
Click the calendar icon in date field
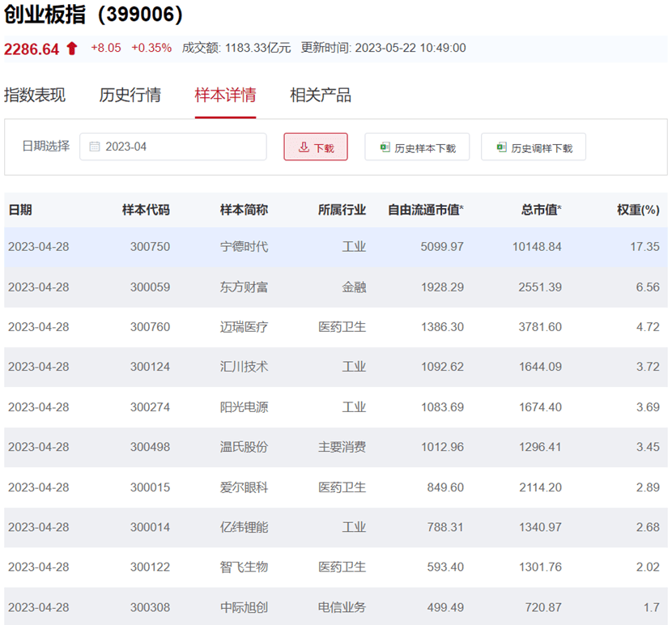click(x=94, y=147)
